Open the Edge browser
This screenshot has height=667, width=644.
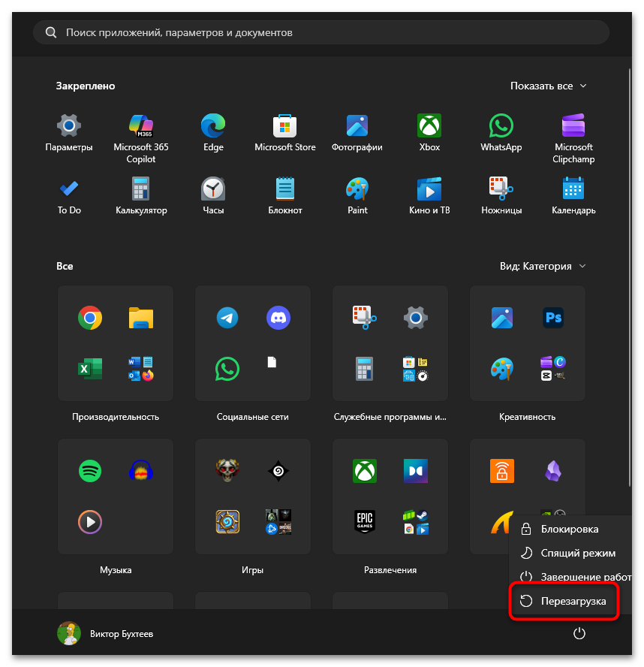tap(213, 126)
